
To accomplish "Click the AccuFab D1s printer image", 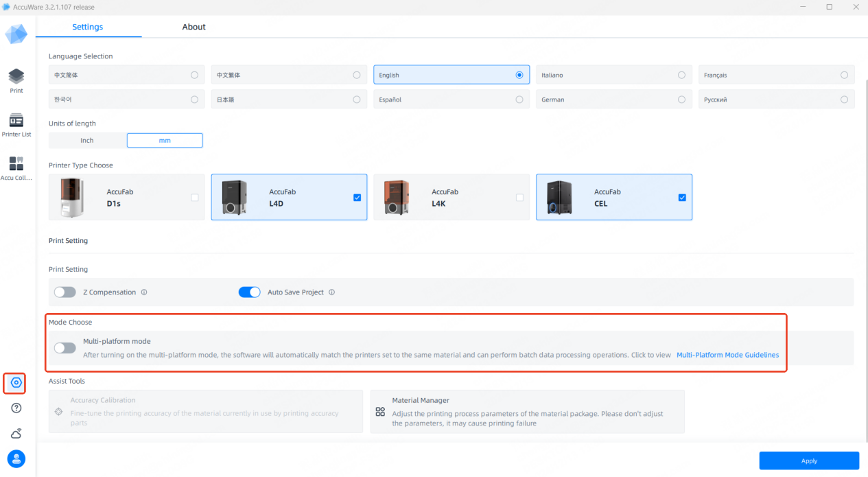I will point(71,197).
